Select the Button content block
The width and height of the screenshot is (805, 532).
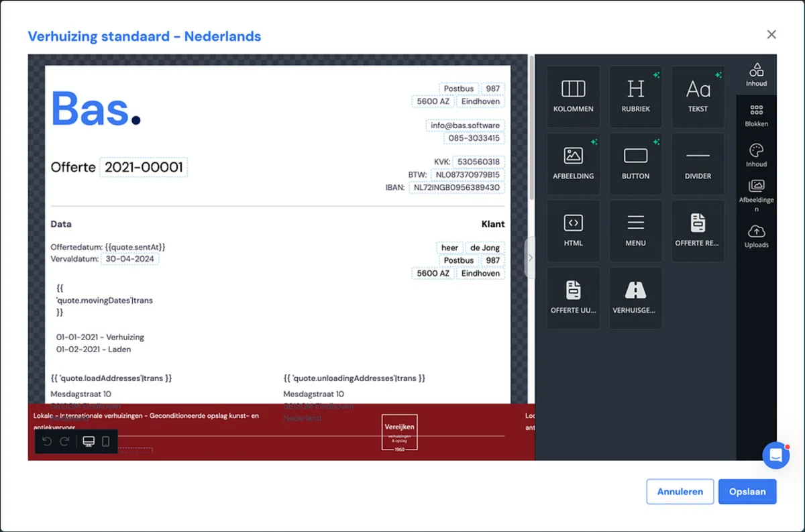pyautogui.click(x=635, y=164)
